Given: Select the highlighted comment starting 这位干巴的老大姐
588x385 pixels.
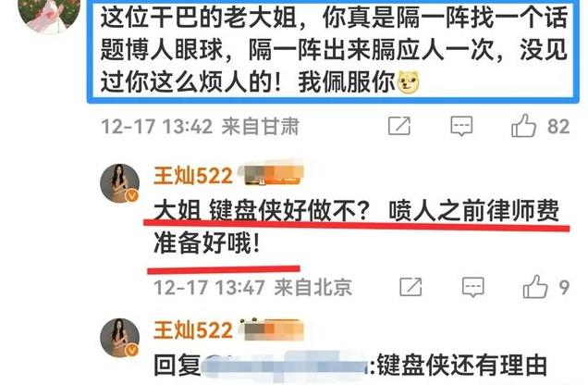Looking at the screenshot, I should click(x=333, y=52).
